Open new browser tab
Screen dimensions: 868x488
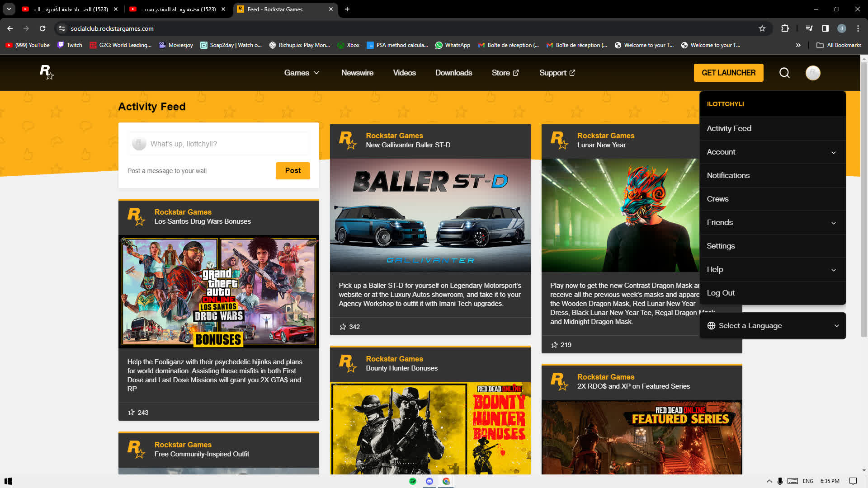coord(347,9)
